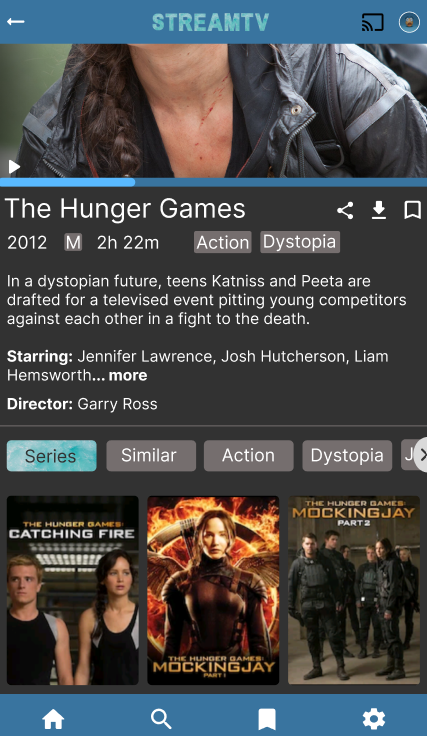427x736 pixels.
Task: Show the Dystopia tab list
Action: [347, 456]
